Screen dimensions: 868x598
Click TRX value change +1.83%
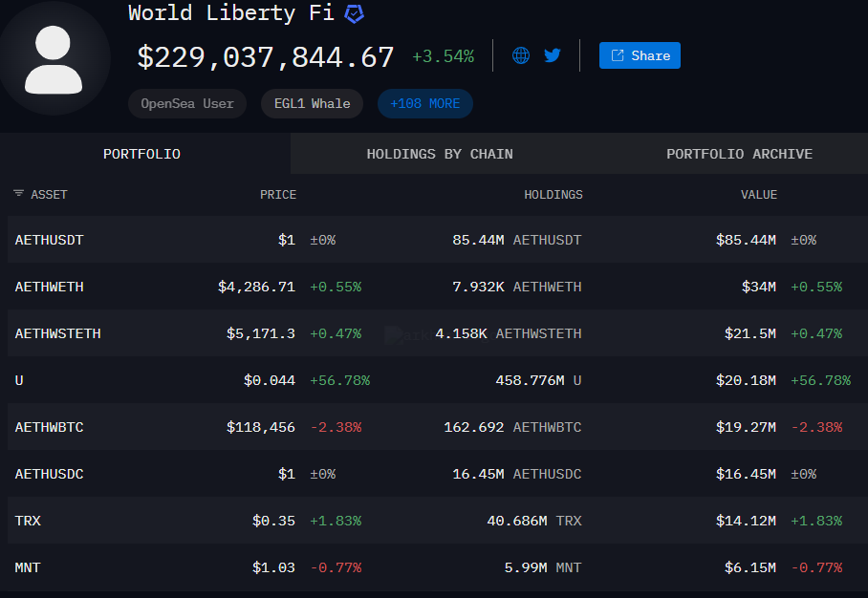click(816, 522)
